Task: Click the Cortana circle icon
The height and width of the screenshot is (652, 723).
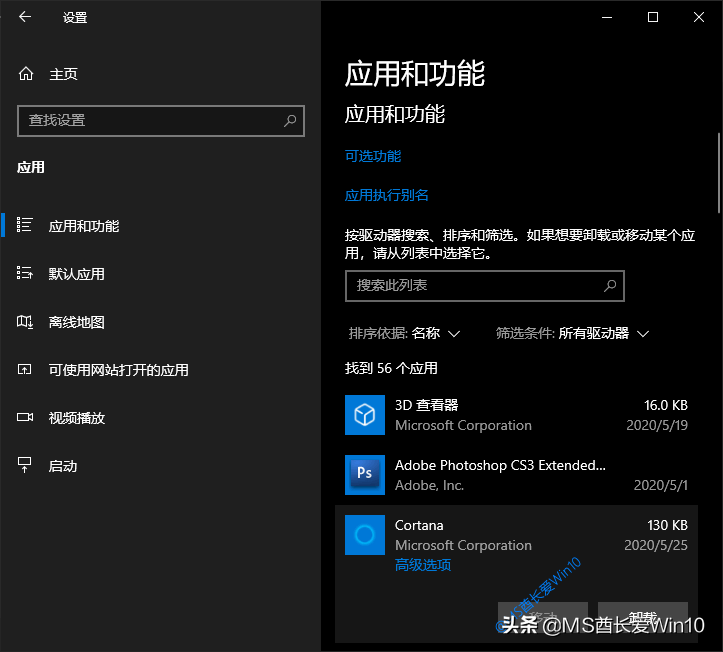Action: tap(365, 534)
